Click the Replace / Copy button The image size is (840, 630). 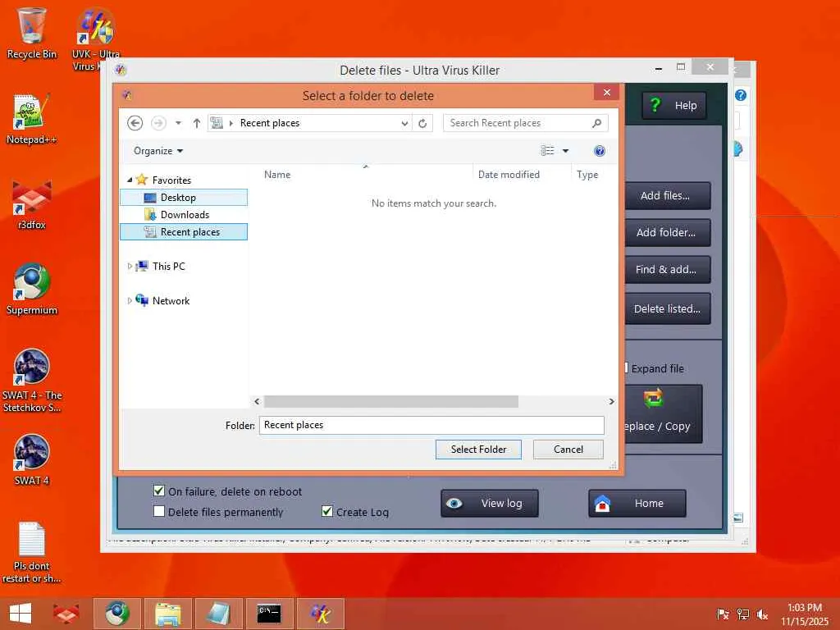coord(663,413)
